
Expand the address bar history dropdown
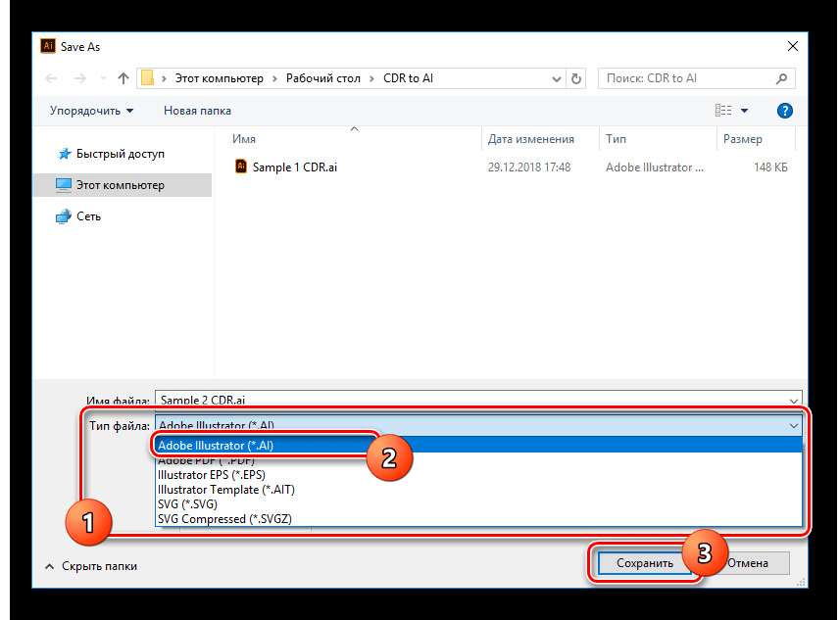tap(557, 78)
